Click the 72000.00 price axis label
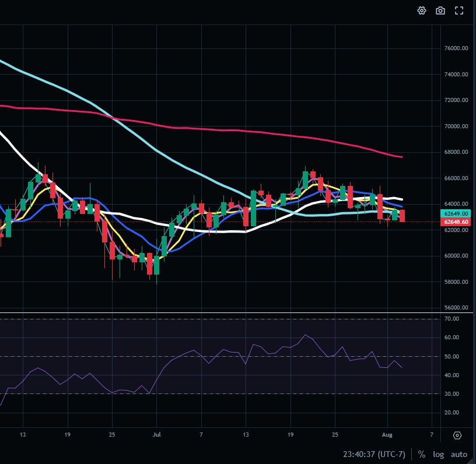This screenshot has height=464, width=476. tap(456, 100)
